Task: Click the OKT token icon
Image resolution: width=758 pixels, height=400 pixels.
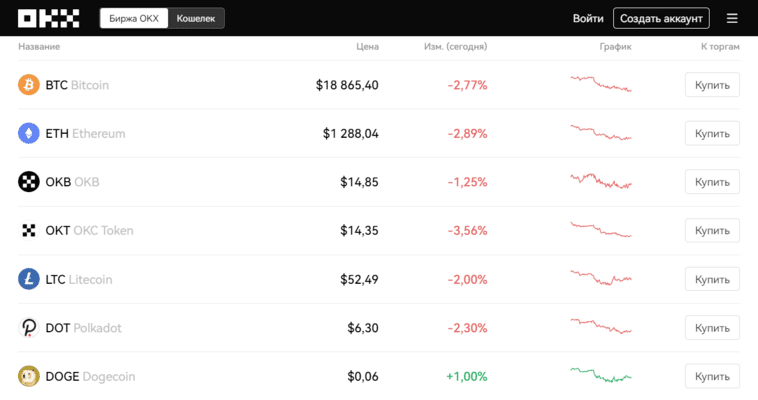Action: point(29,230)
